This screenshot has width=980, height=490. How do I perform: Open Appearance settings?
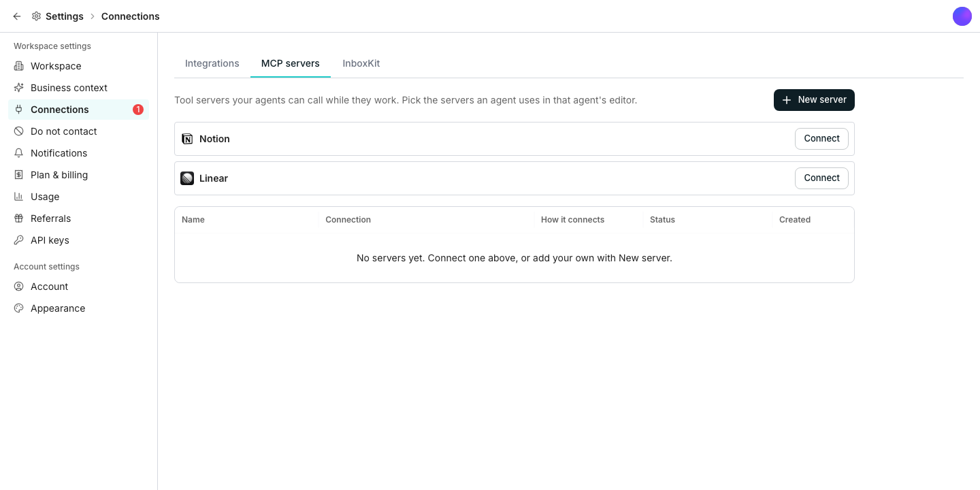pyautogui.click(x=78, y=308)
